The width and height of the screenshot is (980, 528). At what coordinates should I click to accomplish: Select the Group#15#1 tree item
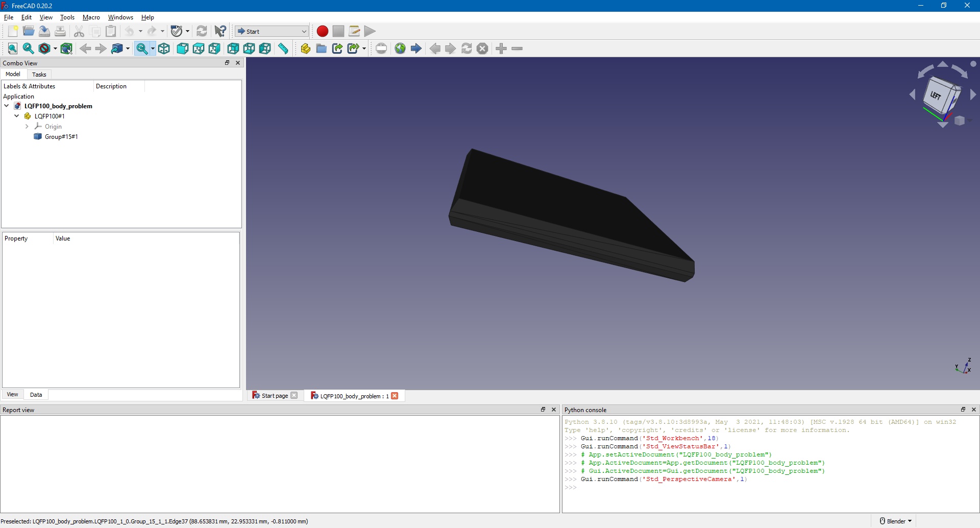click(x=62, y=137)
